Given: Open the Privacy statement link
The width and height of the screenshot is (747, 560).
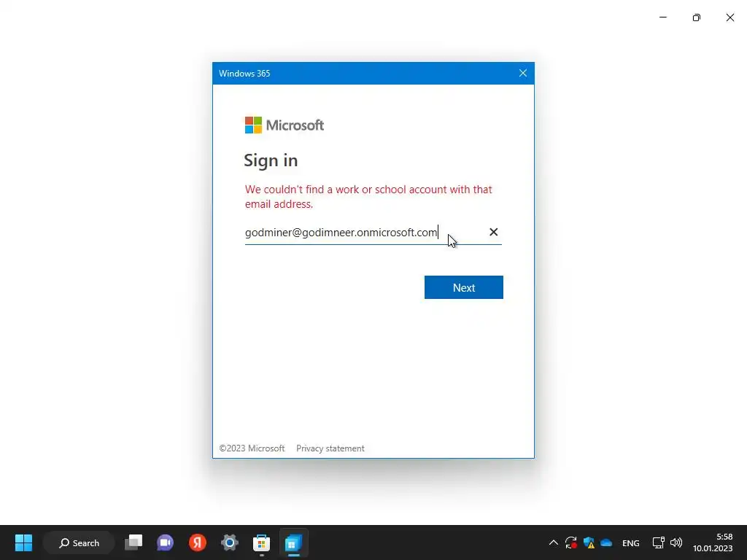Looking at the screenshot, I should click(330, 448).
